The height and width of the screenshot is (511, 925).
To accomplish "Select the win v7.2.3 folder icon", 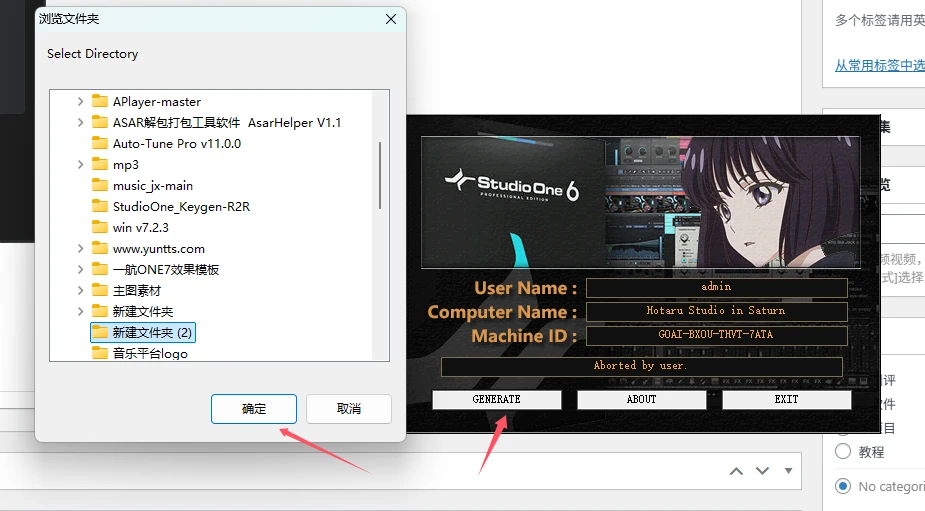I will [x=100, y=228].
